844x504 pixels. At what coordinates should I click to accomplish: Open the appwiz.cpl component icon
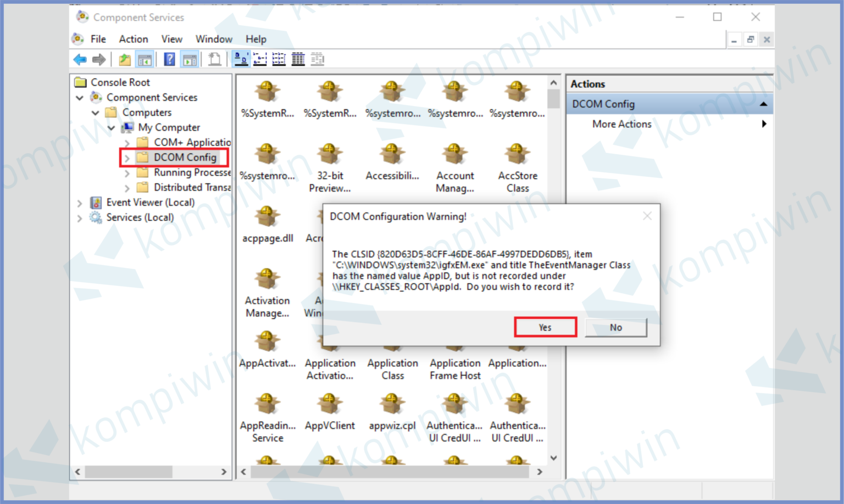[x=392, y=404]
